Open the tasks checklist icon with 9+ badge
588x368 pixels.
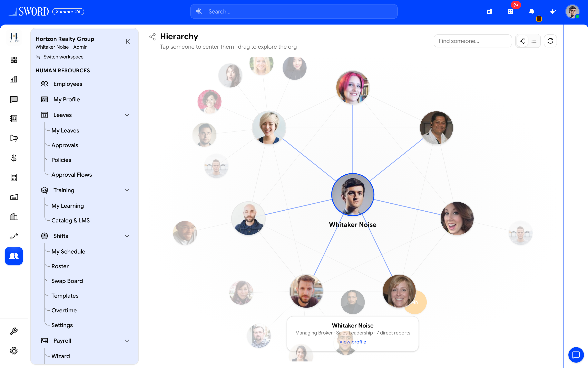[x=510, y=11]
